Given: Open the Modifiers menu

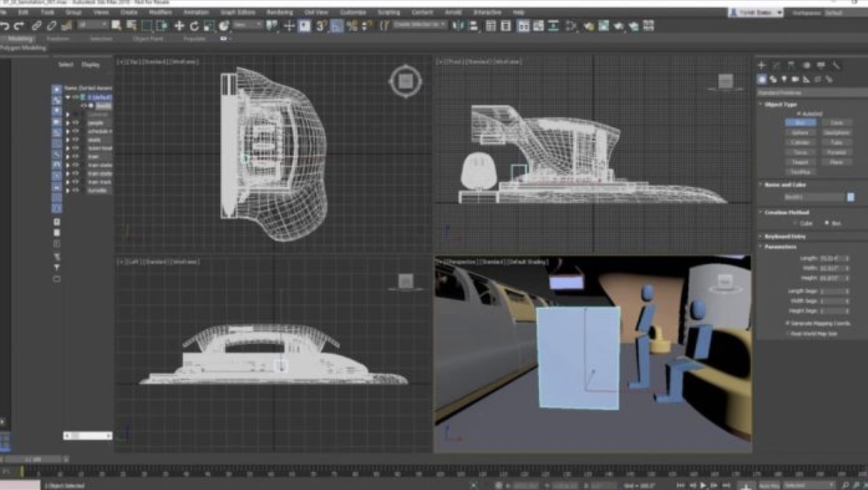Looking at the screenshot, I should point(160,12).
